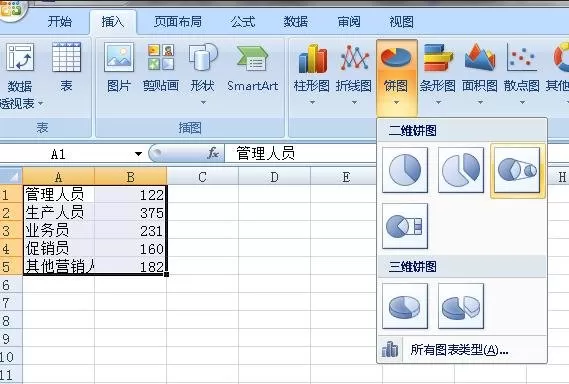Expand the Shapes dropdown arrow
569x384 pixels.
tap(203, 103)
